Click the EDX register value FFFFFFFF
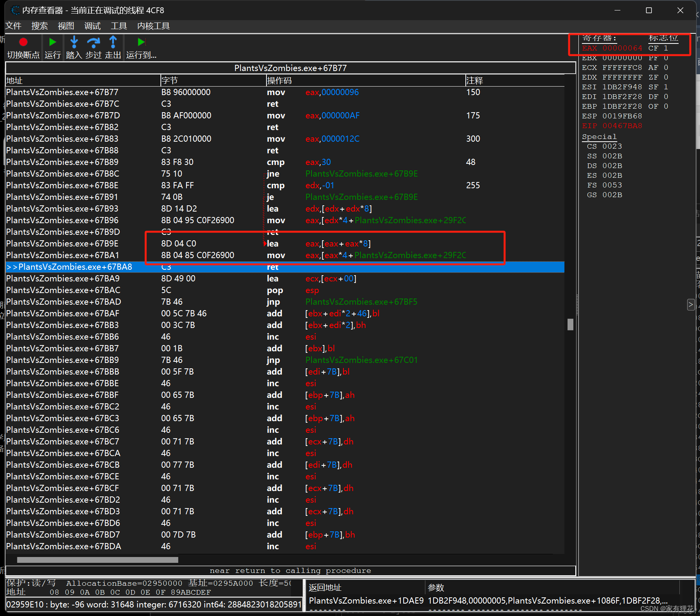The image size is (700, 616). point(622,77)
